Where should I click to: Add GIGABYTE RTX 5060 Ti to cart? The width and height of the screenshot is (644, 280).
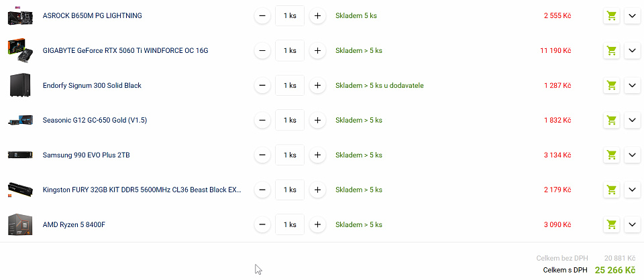pos(612,51)
